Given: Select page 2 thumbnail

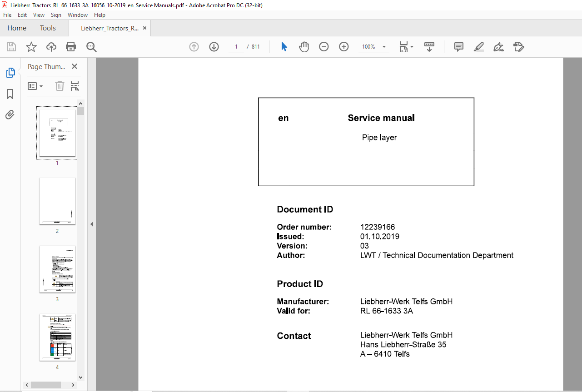Looking at the screenshot, I should click(x=57, y=201).
